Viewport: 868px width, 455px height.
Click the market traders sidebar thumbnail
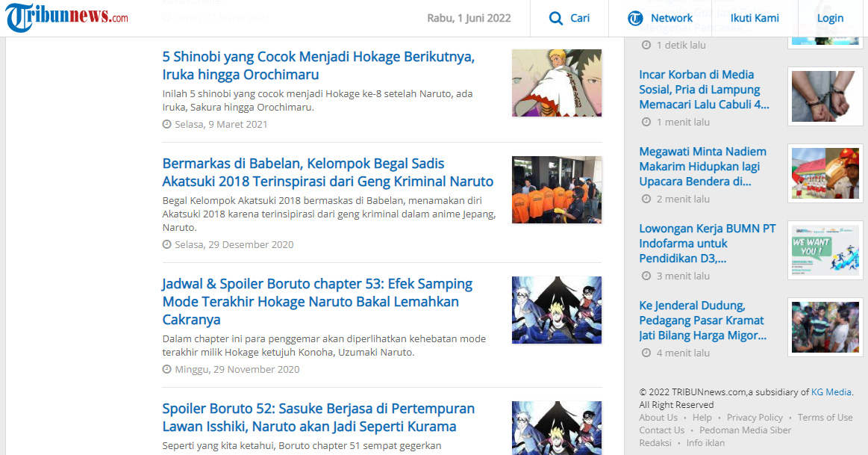coord(825,327)
